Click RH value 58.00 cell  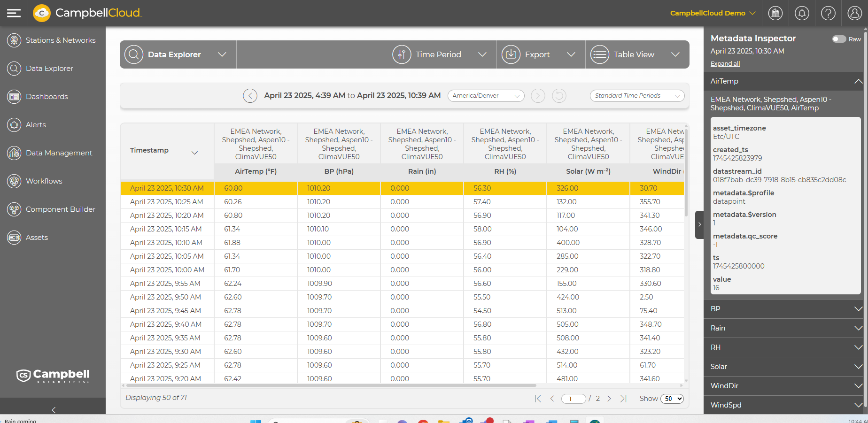482,229
